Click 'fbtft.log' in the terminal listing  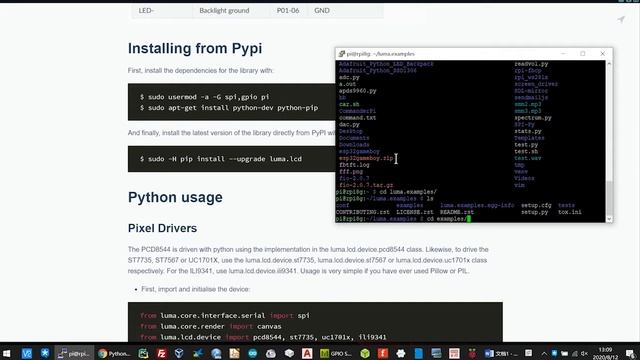354,165
